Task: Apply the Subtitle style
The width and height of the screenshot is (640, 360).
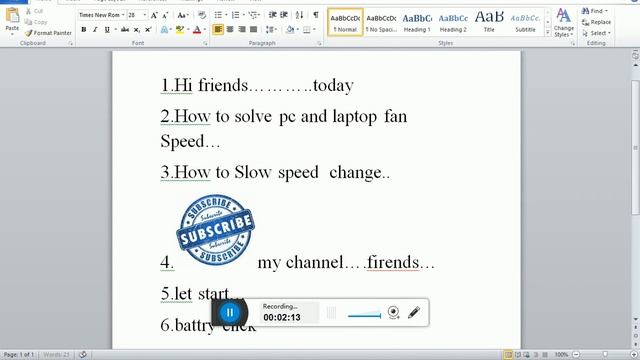Action: pyautogui.click(x=525, y=22)
